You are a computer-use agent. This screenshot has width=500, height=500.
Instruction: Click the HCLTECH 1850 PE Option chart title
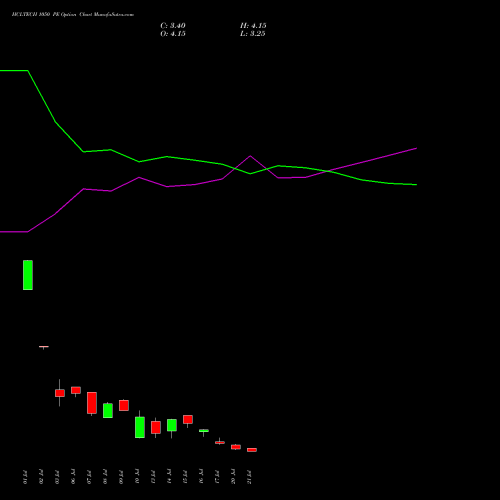pos(73,15)
